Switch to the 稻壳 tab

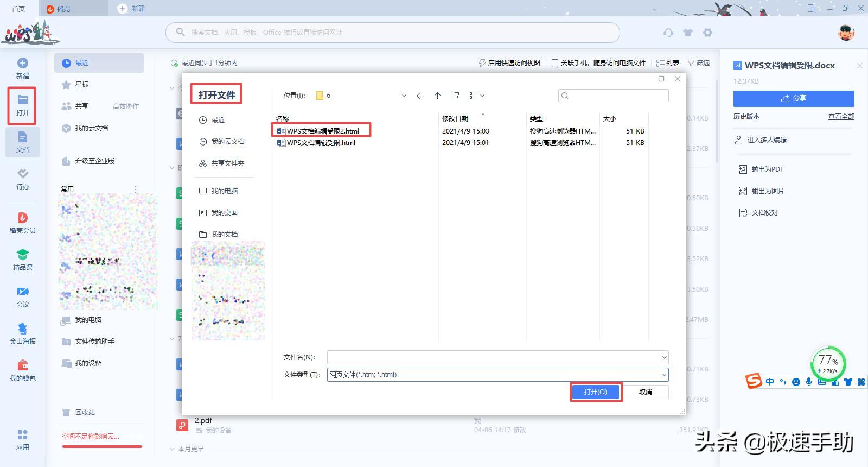pyautogui.click(x=74, y=9)
